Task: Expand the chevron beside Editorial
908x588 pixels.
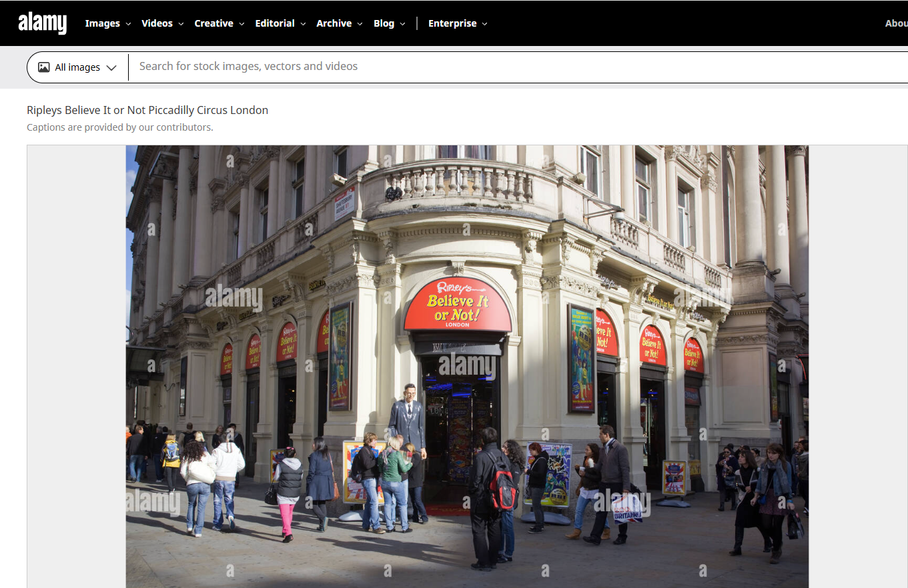Action: pos(303,24)
